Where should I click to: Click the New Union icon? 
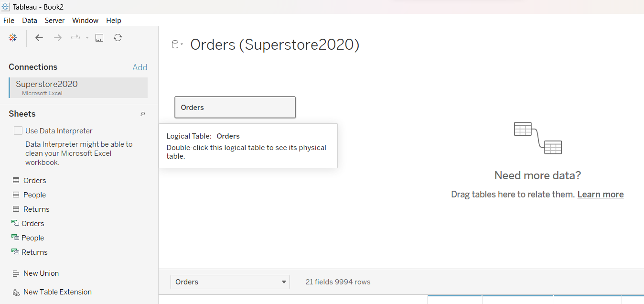[16, 273]
